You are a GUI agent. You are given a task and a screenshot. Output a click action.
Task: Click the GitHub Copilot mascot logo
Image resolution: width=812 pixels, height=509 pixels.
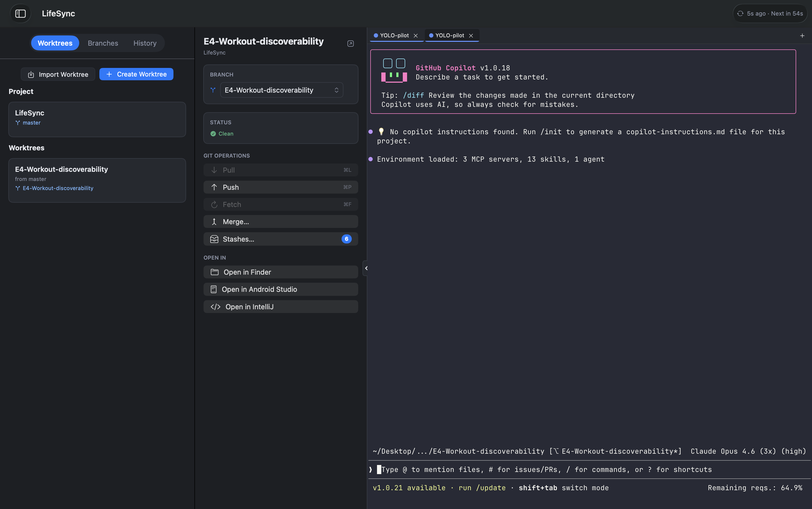point(394,70)
